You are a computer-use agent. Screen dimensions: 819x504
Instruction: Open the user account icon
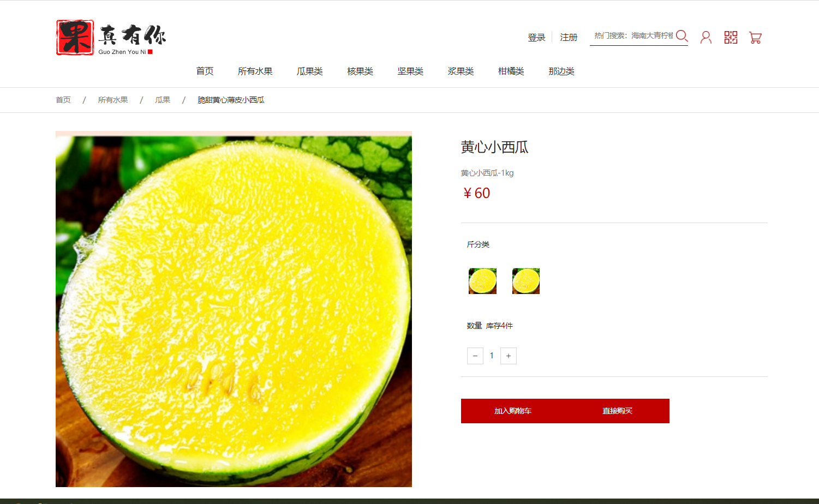click(x=706, y=37)
